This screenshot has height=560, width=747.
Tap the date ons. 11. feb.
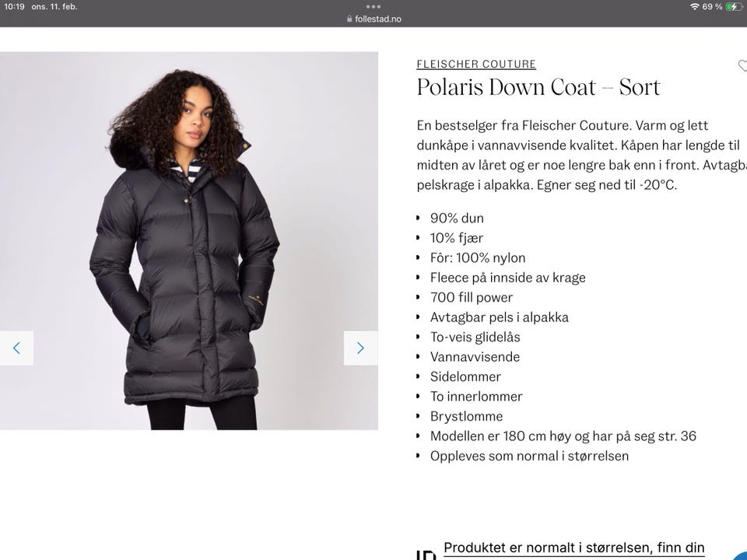tap(54, 7)
